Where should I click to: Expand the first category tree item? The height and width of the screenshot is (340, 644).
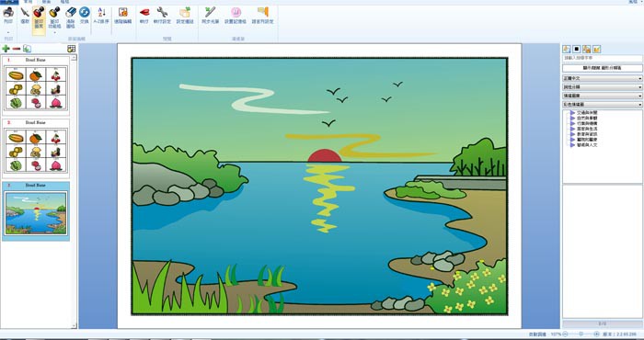[572, 112]
